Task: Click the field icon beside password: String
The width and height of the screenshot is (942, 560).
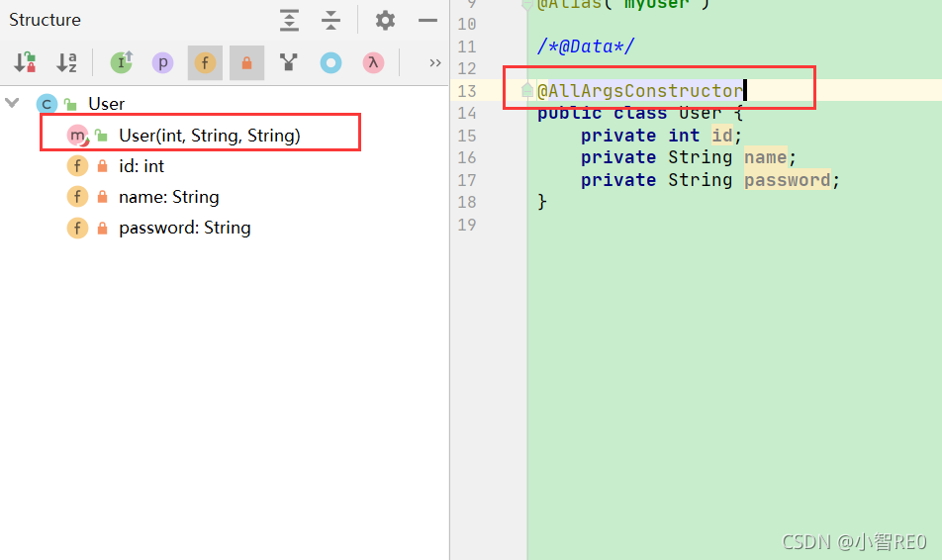Action: pyautogui.click(x=77, y=228)
